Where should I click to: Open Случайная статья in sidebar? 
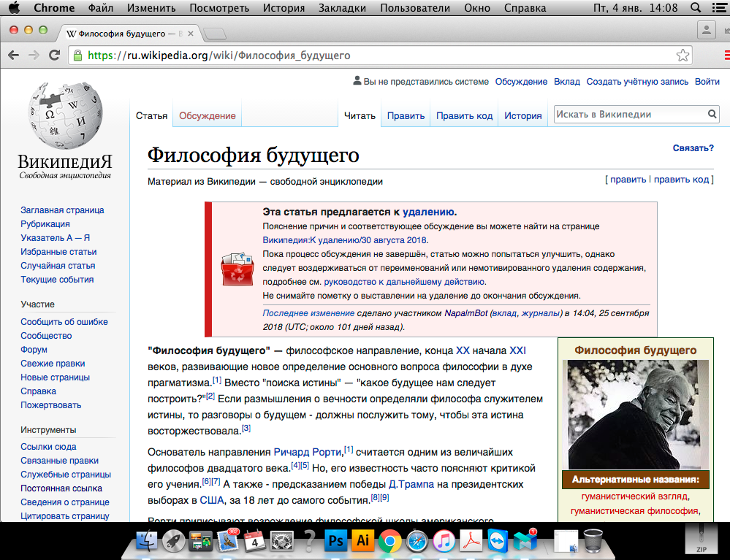click(58, 266)
